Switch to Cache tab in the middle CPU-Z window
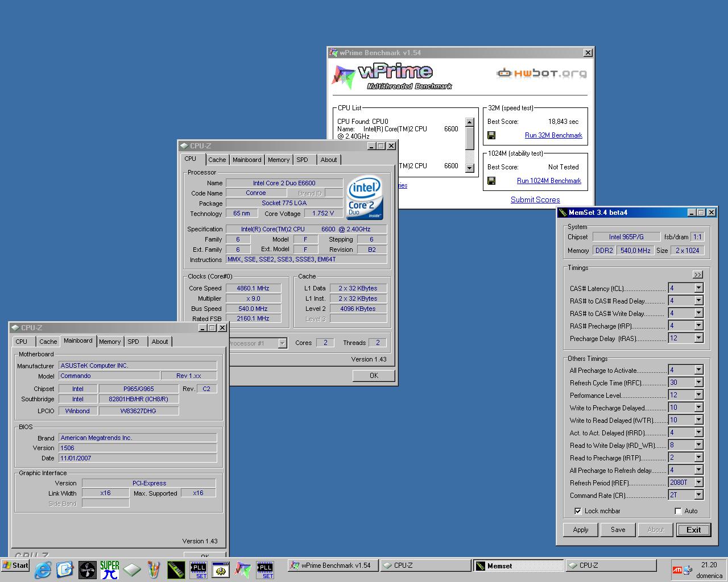Image resolution: width=728 pixels, height=582 pixels. point(217,160)
